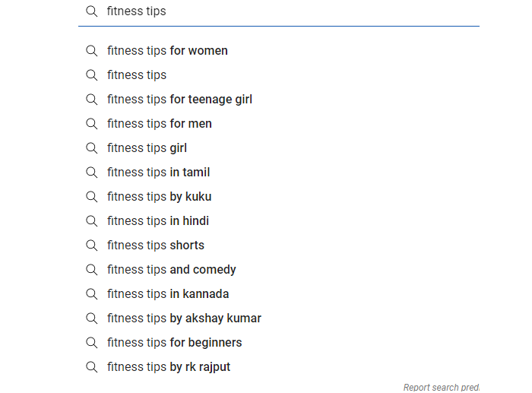Screen dimensions: 532x393
Task: Choose the 'fitness tips for men' suggestion text
Action: 160,124
